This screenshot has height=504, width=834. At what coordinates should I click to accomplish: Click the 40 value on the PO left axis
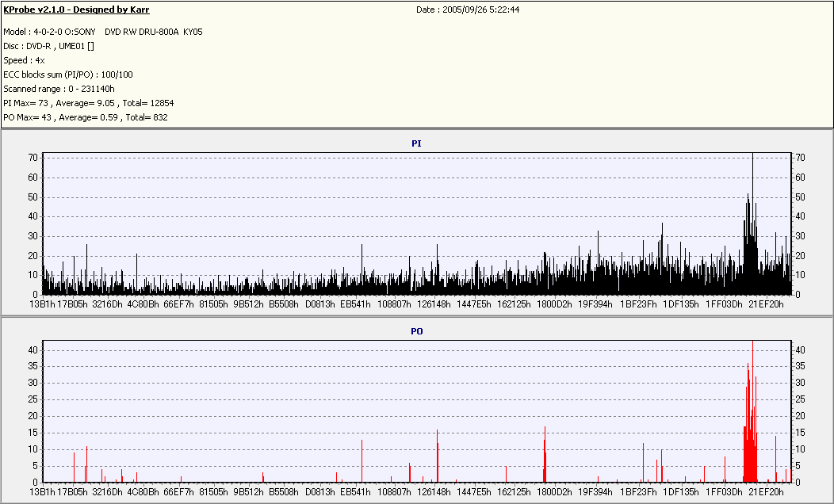33,349
